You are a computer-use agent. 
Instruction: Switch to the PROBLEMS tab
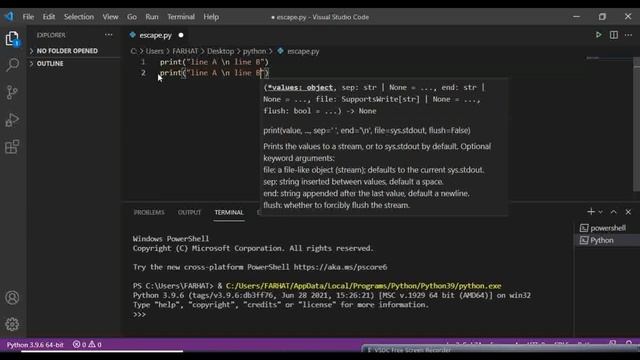coord(149,212)
